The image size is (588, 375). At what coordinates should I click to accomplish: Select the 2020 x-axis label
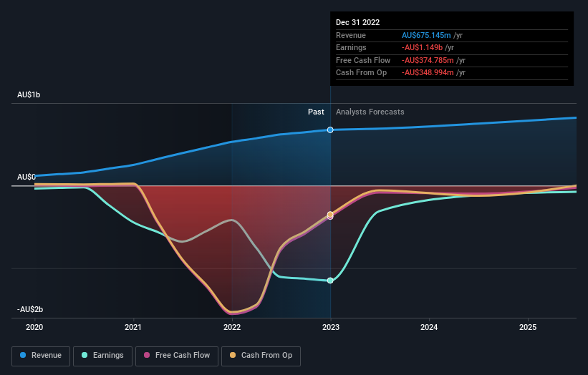[x=34, y=328]
